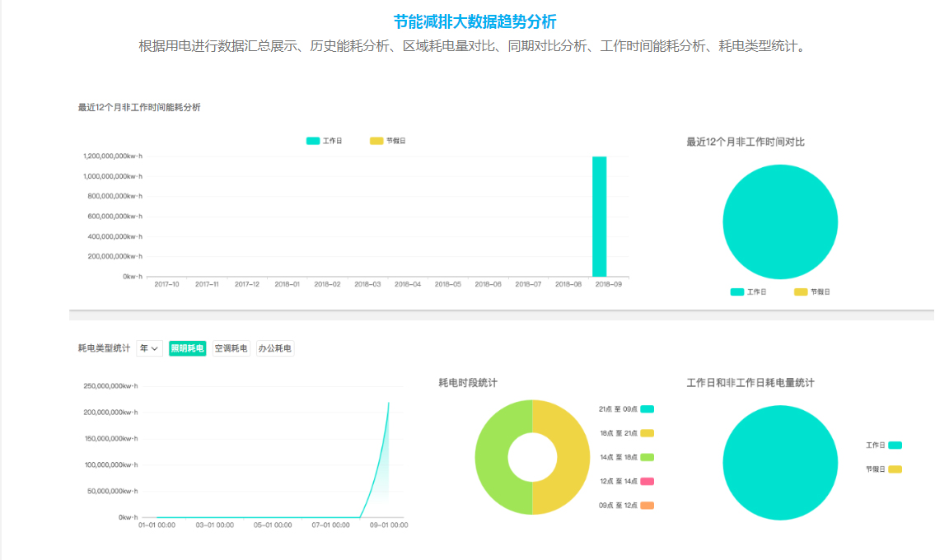This screenshot has height=560, width=949.
Task: Switch to 空调耗电 tab
Action: coord(231,348)
